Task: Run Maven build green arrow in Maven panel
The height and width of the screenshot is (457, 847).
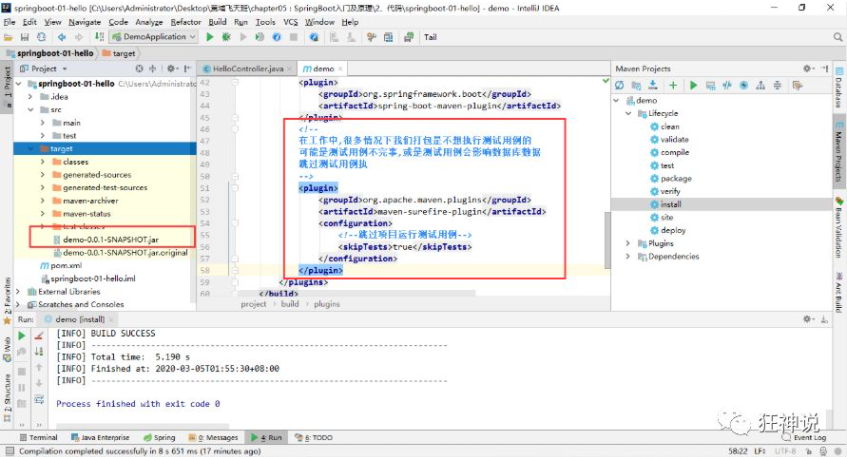Action: tap(694, 85)
